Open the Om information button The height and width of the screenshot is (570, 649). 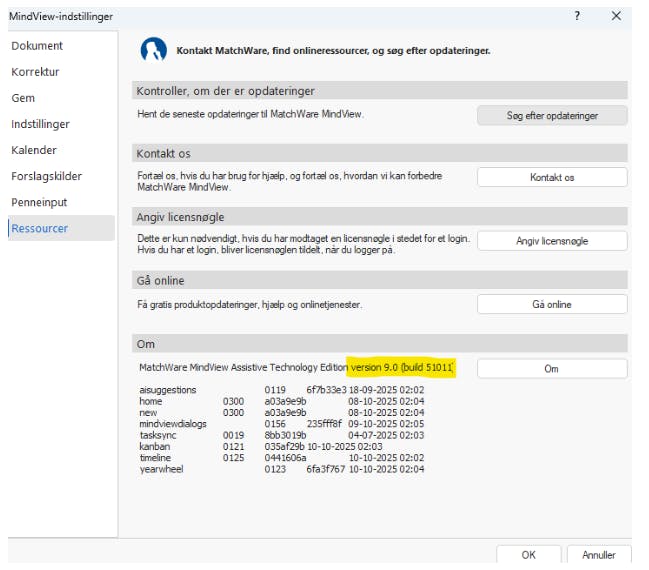(x=551, y=368)
